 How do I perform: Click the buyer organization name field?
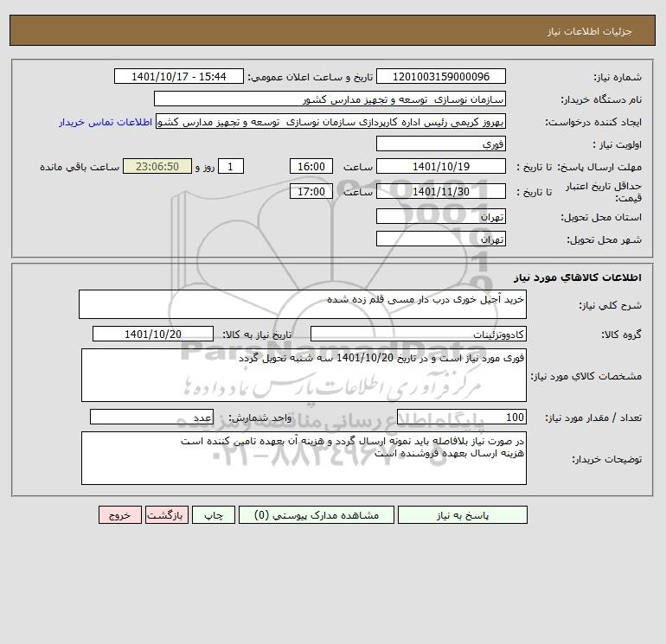click(x=330, y=99)
